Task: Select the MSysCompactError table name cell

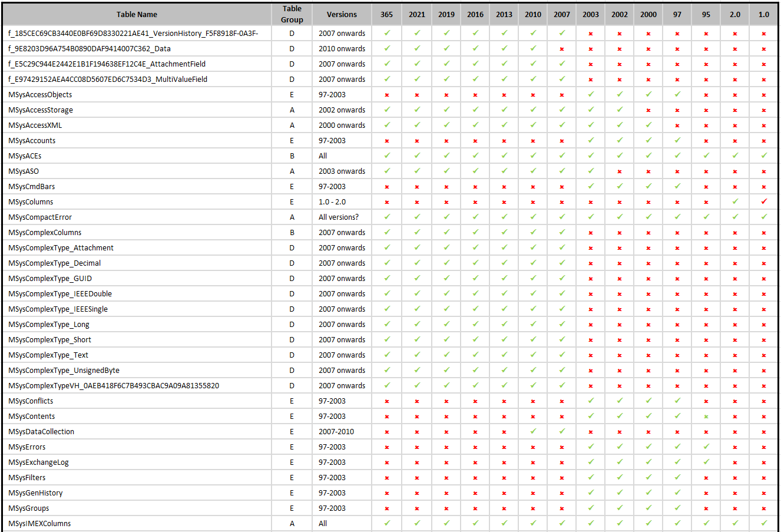Action: pos(137,217)
